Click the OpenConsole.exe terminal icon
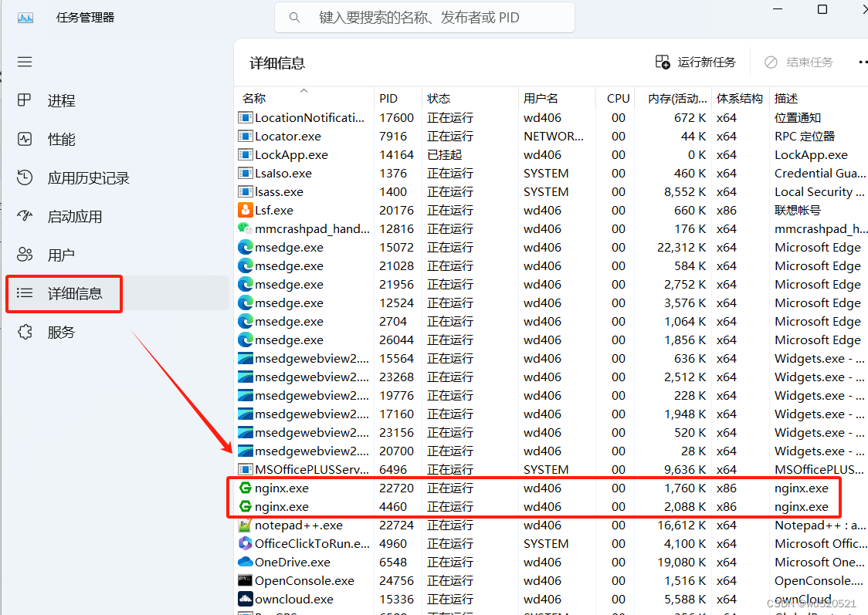 click(246, 580)
